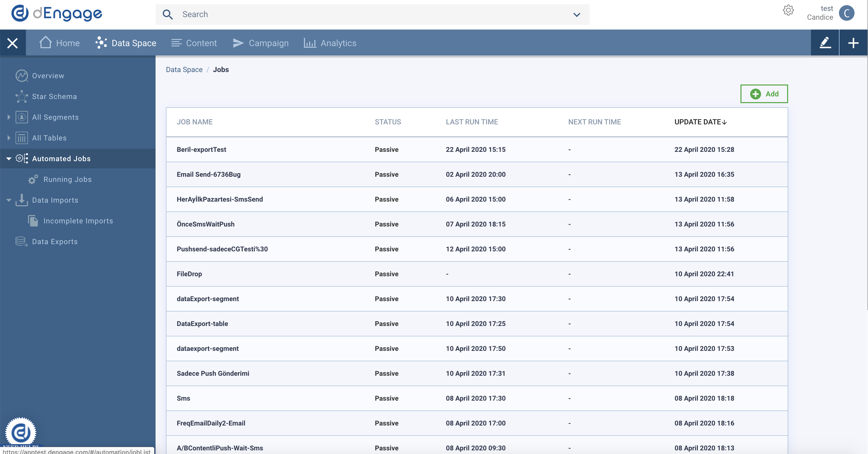Click the plus icon in navbar

[853, 43]
